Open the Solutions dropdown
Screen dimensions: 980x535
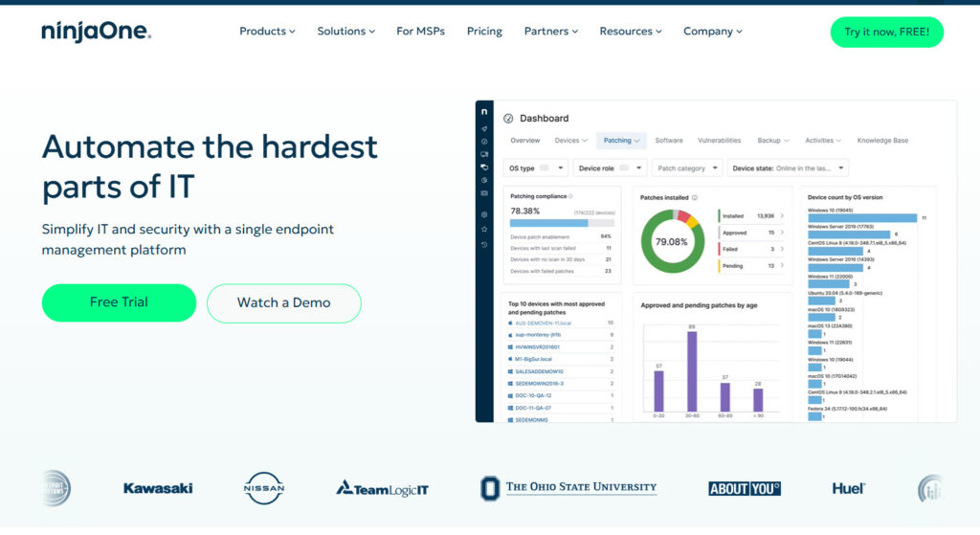pos(345,32)
